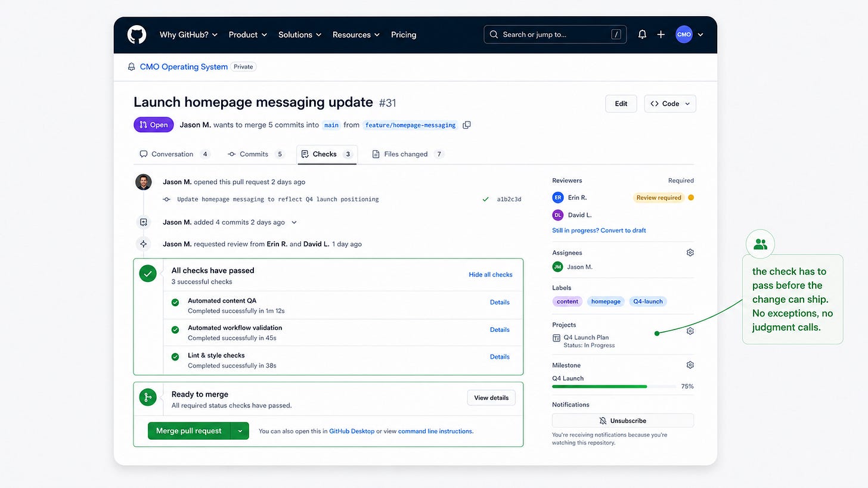The height and width of the screenshot is (488, 868).
Task: Switch to the Files changed tab
Action: coord(408,154)
